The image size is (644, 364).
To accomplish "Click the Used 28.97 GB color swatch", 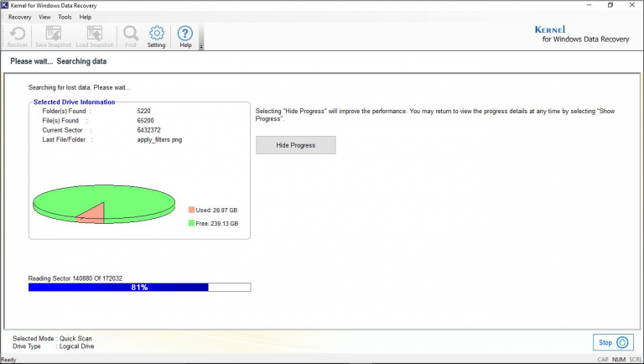I will pyautogui.click(x=191, y=210).
